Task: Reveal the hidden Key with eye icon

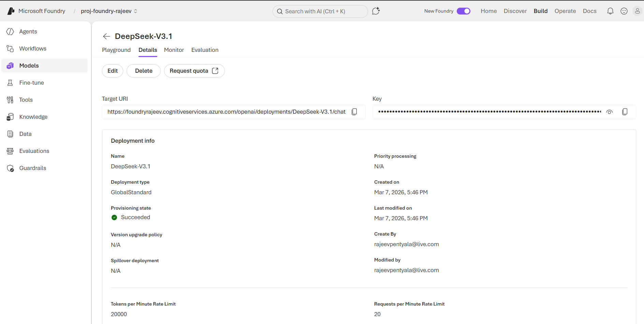Action: point(609,112)
